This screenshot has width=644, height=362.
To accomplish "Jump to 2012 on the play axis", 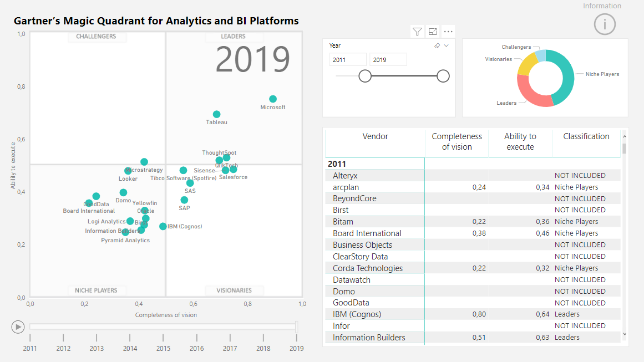I will (63, 348).
